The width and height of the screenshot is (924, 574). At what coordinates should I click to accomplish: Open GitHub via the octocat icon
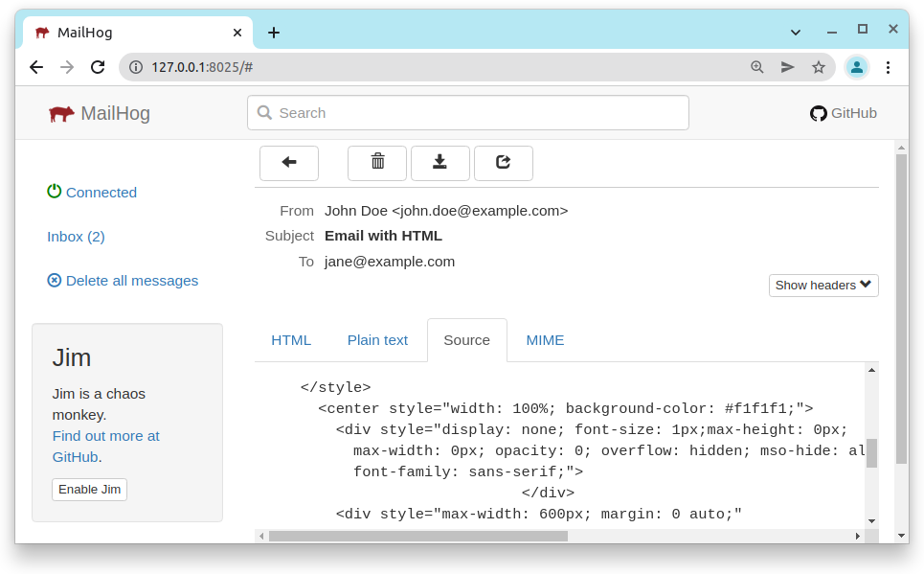click(819, 112)
